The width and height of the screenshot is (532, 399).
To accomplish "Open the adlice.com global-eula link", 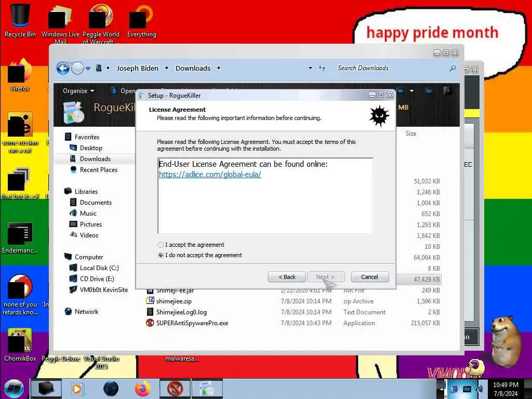I will click(x=210, y=175).
